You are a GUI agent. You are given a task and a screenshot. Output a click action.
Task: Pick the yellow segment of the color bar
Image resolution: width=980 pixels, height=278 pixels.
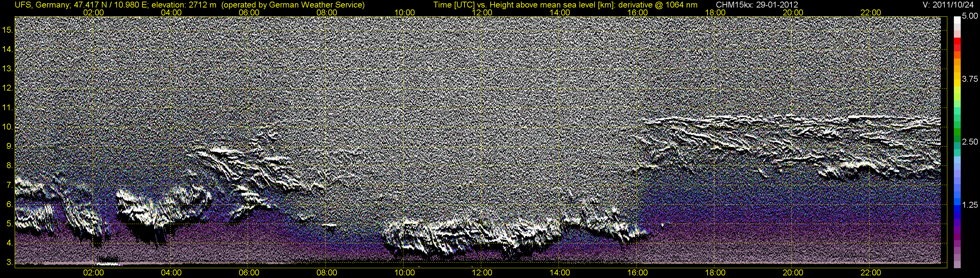point(957,84)
